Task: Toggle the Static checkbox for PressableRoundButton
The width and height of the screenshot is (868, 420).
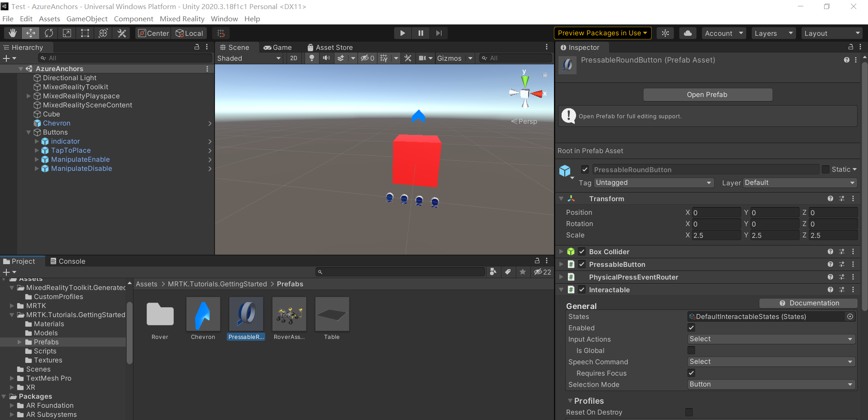Action: 825,169
